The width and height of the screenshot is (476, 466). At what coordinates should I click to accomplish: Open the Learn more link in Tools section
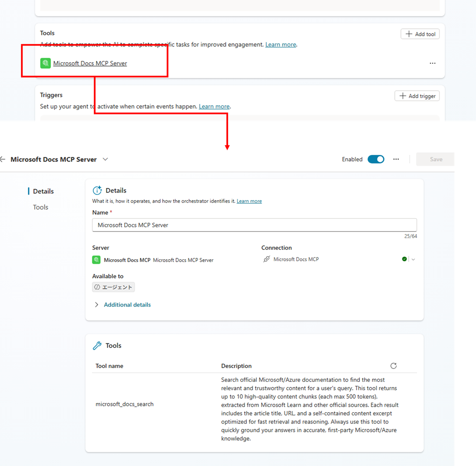[x=281, y=44]
